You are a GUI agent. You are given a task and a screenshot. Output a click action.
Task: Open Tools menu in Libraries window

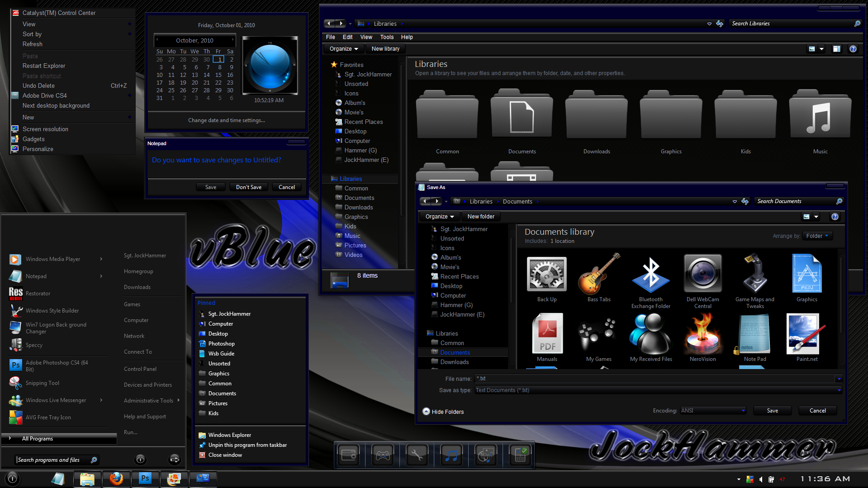click(387, 37)
